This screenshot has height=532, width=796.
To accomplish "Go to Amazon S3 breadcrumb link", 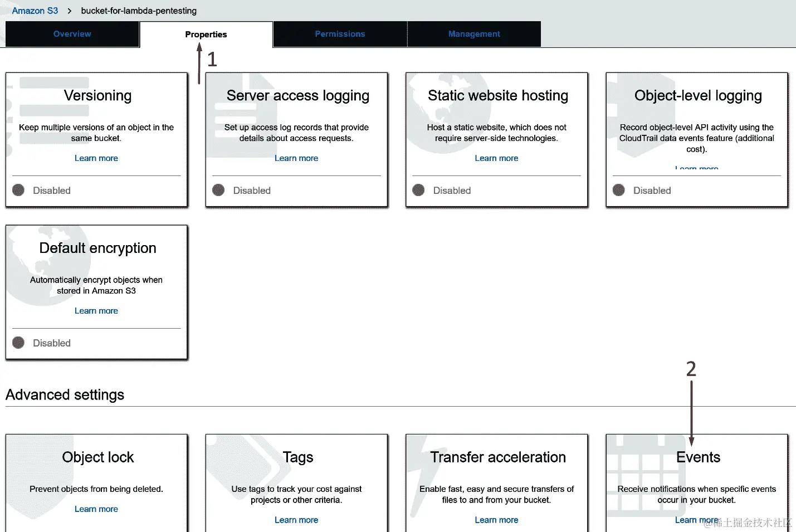I will point(35,11).
